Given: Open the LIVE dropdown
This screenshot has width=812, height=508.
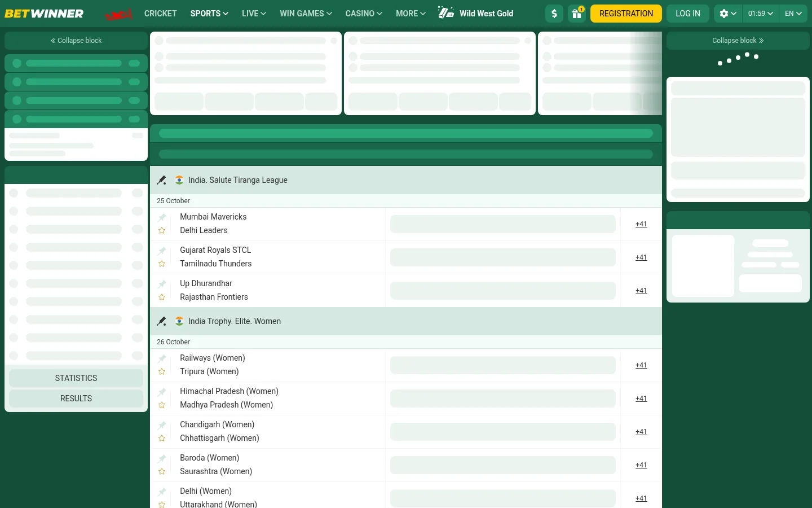Looking at the screenshot, I should (x=254, y=14).
